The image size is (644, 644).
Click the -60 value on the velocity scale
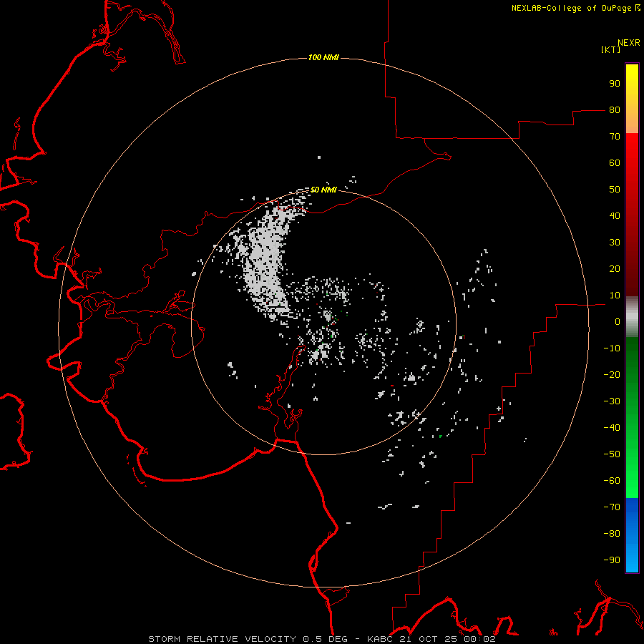point(612,481)
